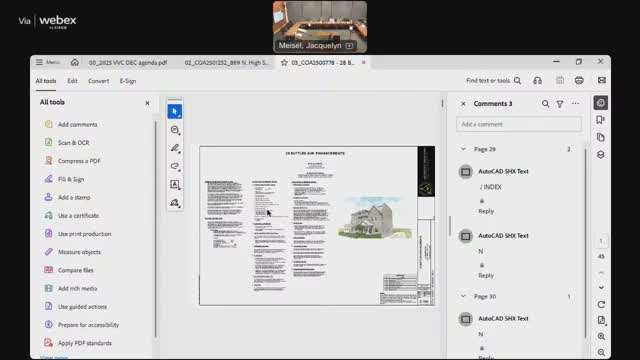Collapse the Page 29 comment group

(463, 149)
